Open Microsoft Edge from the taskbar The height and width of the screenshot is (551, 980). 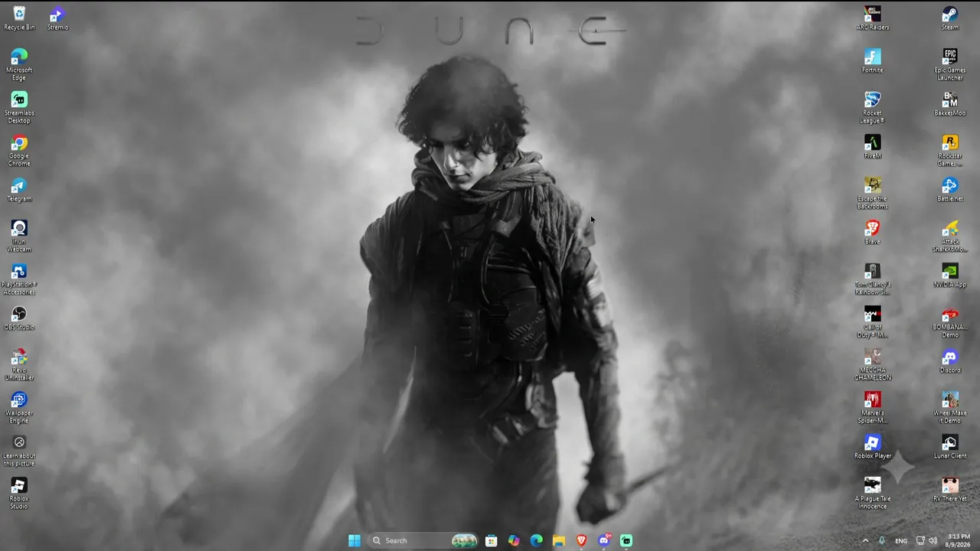tap(537, 541)
